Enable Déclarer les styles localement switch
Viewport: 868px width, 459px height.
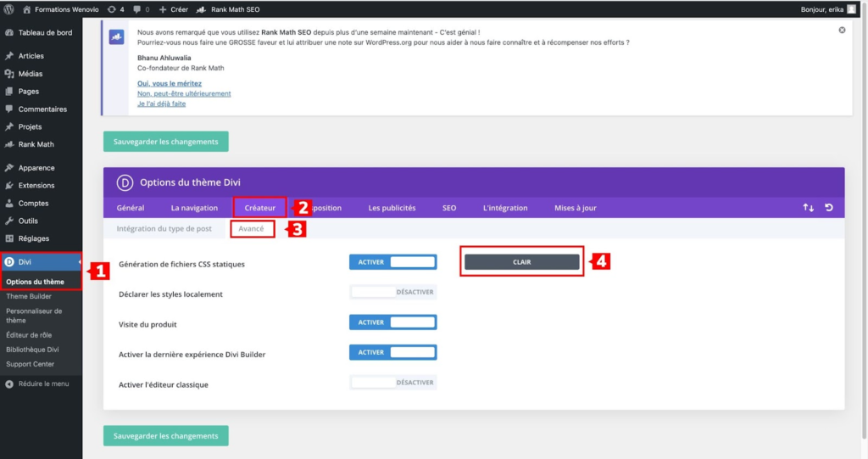pyautogui.click(x=393, y=292)
